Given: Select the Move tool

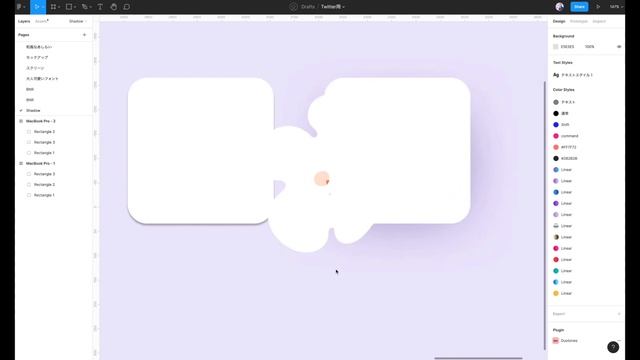Looking at the screenshot, I should (x=36, y=7).
